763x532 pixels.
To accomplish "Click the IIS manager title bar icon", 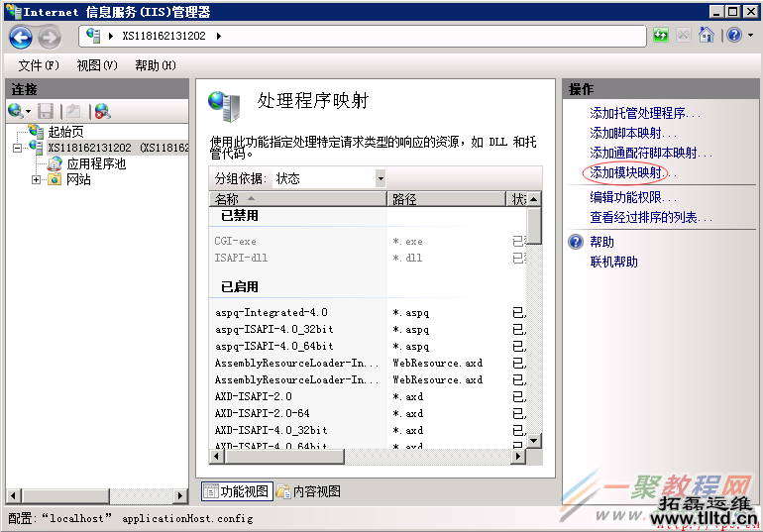I will point(13,11).
